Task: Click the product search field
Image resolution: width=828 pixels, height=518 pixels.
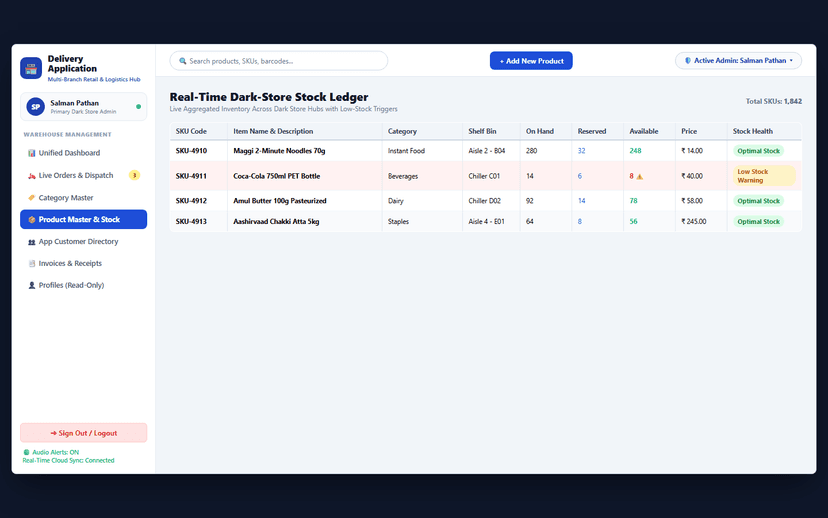Action: click(279, 61)
